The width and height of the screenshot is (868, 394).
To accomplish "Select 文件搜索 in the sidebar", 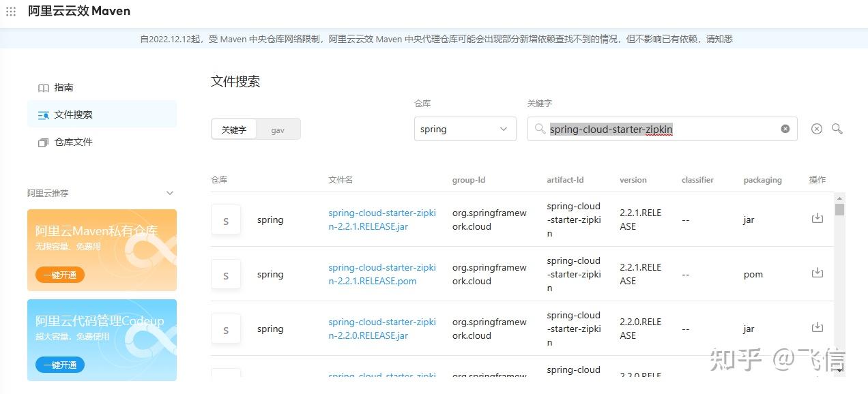I will (x=102, y=115).
